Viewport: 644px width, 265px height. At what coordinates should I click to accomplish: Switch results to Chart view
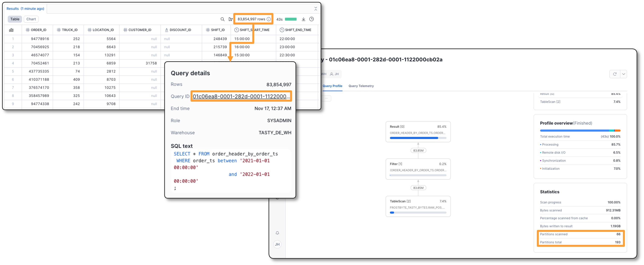click(x=31, y=19)
